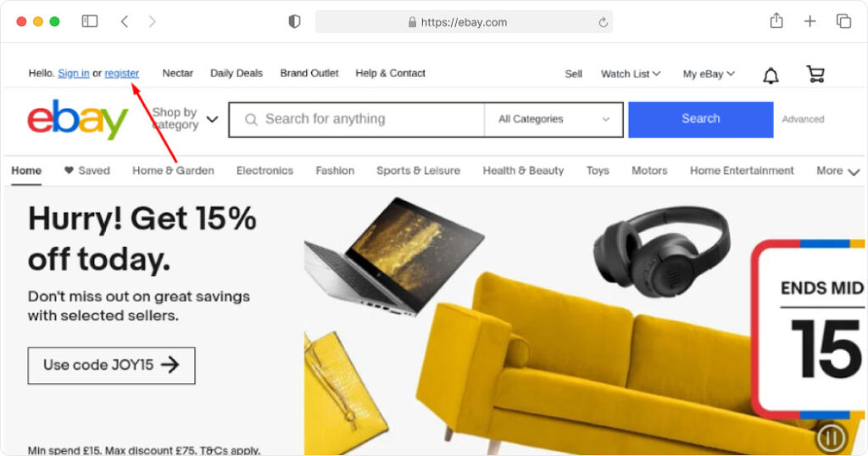Screen dimensions: 868x456
Task: Click the Search for anything field
Action: click(x=357, y=119)
